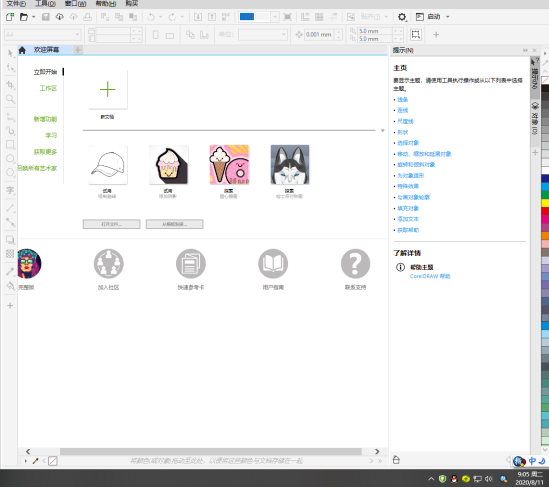Select the Artistic Media tool

tap(10, 131)
